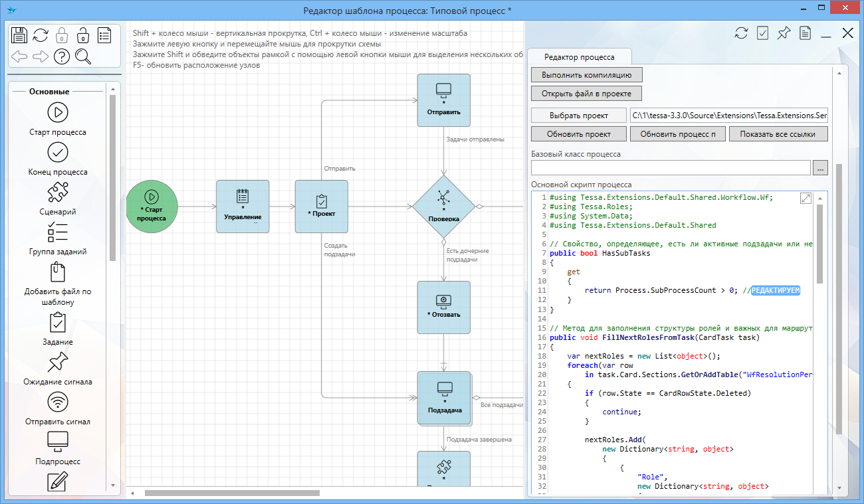Select the Сценарий puzzle icon in palette
This screenshot has height=504, width=864.
(58, 193)
